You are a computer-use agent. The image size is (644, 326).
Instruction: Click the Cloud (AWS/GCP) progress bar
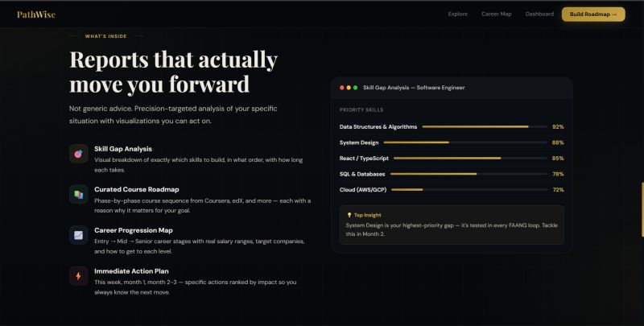coord(469,190)
